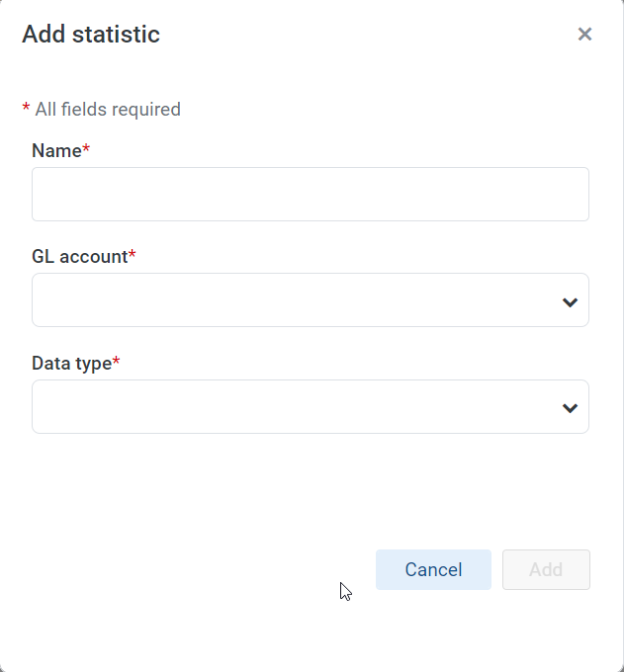Click the red asterisk beside Data type
This screenshot has height=672, width=624.
pos(116,361)
